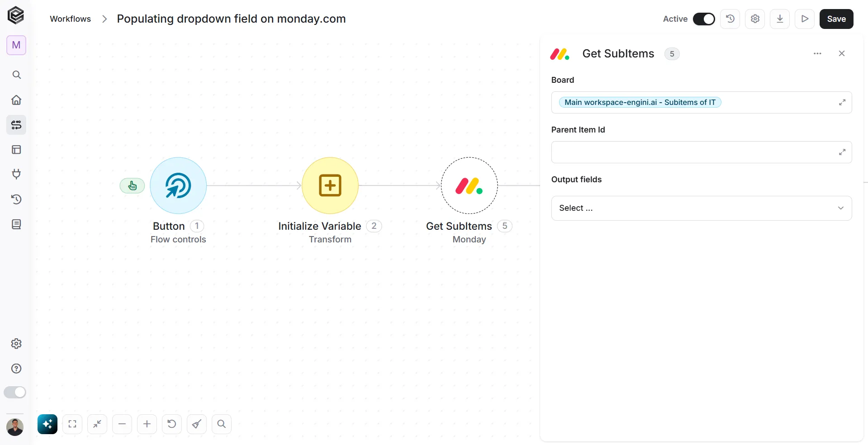Click the canvas search magnifier icon
Viewport: 868px width, 445px height.
(222, 424)
